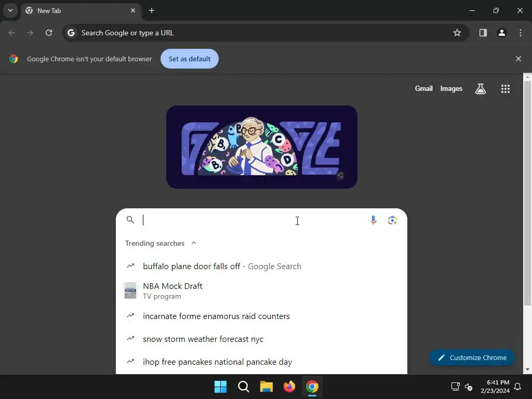The height and width of the screenshot is (399, 532).
Task: Click Set as default button
Action: point(190,59)
